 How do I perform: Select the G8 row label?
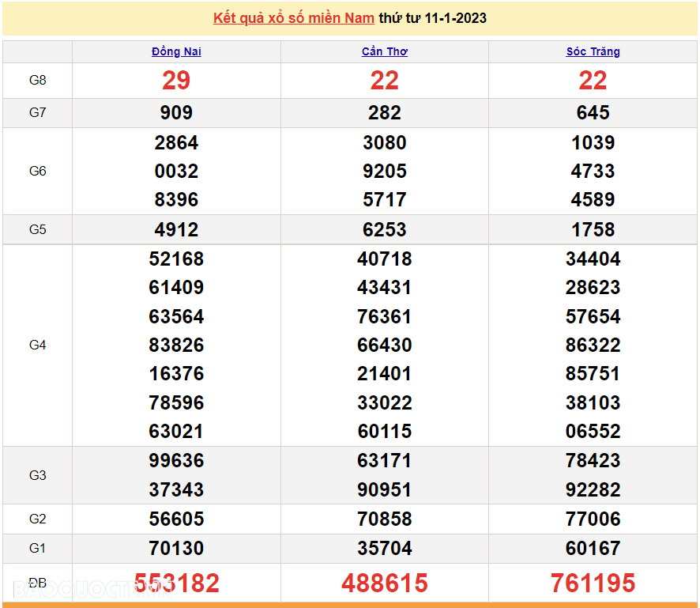point(38,81)
